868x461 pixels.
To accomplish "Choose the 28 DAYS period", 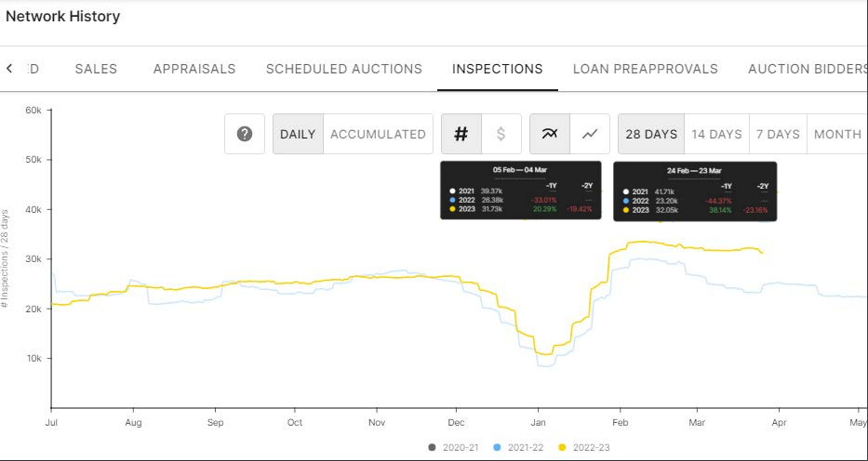I will tap(651, 134).
